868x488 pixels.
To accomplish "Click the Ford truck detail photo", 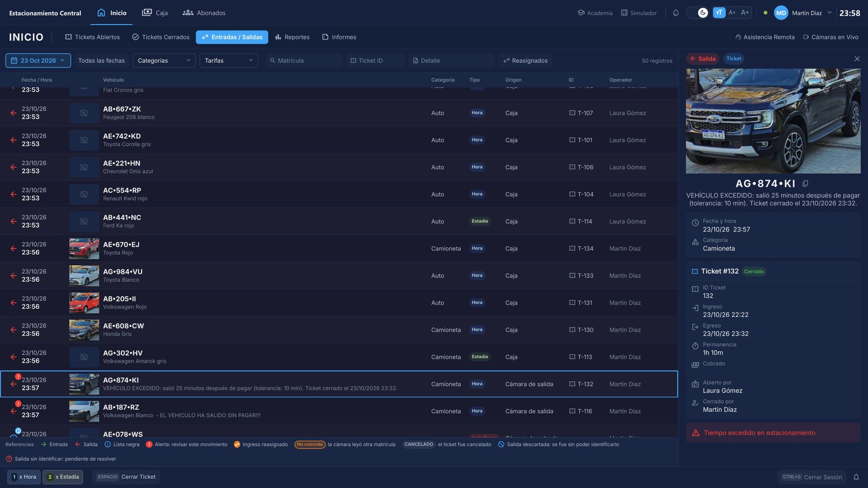I will 773,121.
